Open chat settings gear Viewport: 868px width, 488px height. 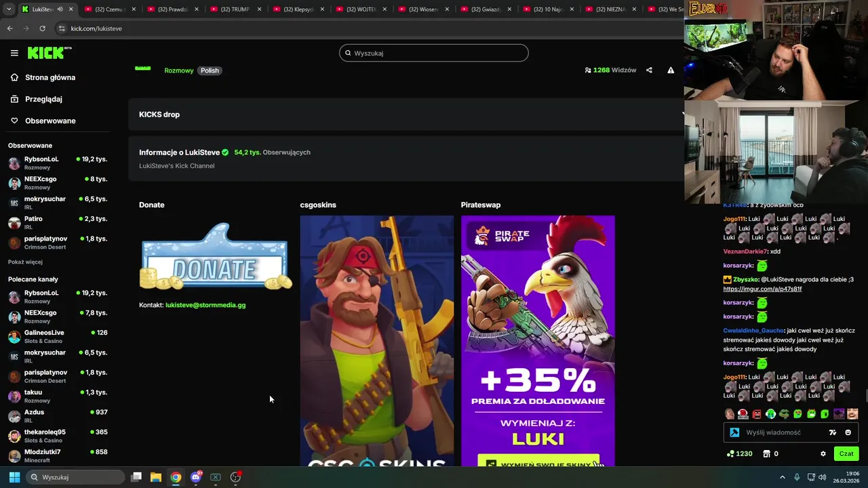pos(823,454)
